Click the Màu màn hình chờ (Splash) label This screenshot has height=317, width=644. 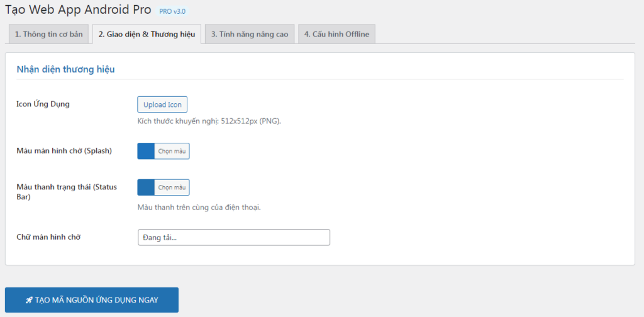click(65, 151)
